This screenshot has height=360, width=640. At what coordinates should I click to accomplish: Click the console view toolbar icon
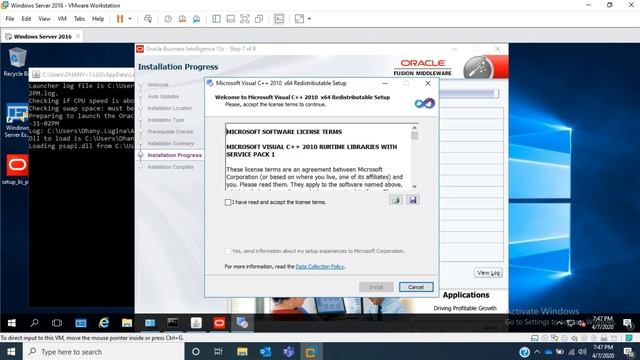click(x=279, y=19)
